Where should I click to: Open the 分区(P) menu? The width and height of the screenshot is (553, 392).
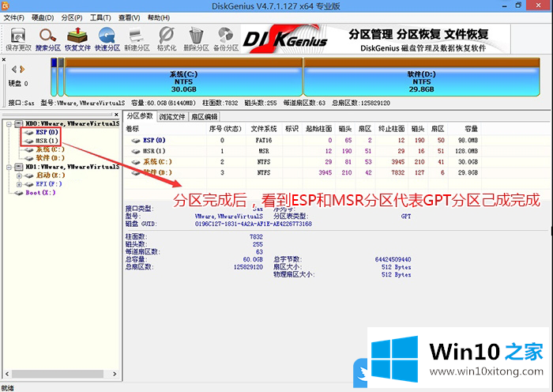(x=72, y=17)
